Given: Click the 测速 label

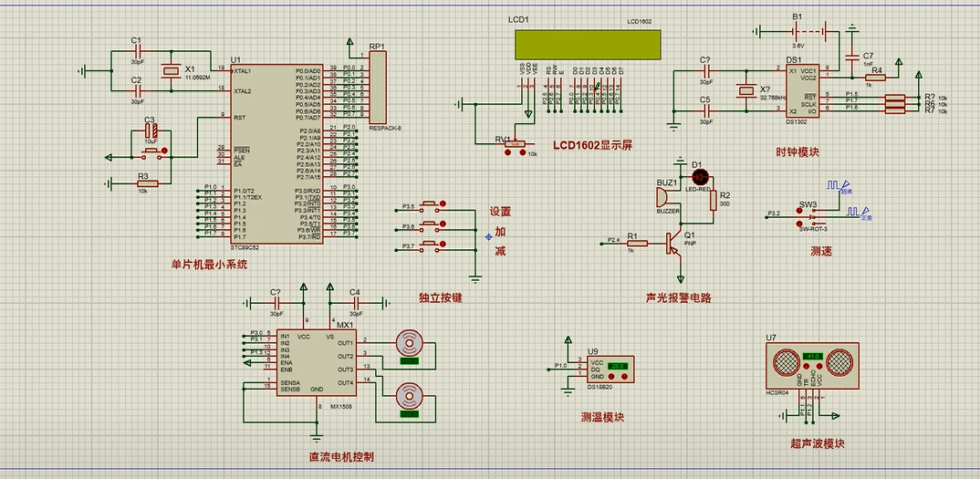Looking at the screenshot, I should pyautogui.click(x=821, y=250).
